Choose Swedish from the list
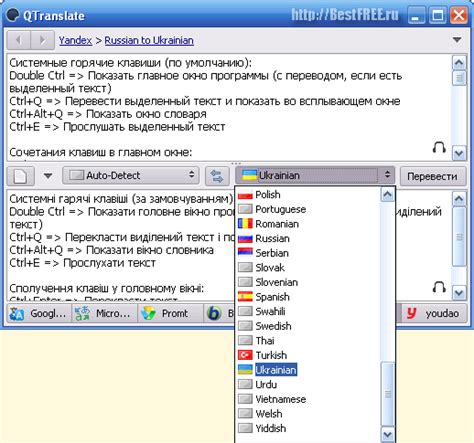474x443 pixels. point(308,326)
